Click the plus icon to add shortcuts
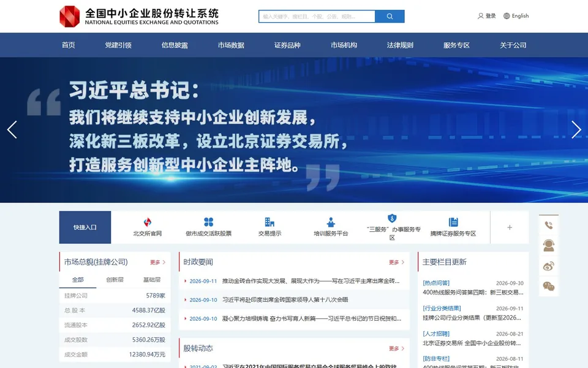This screenshot has width=588, height=368. click(510, 227)
